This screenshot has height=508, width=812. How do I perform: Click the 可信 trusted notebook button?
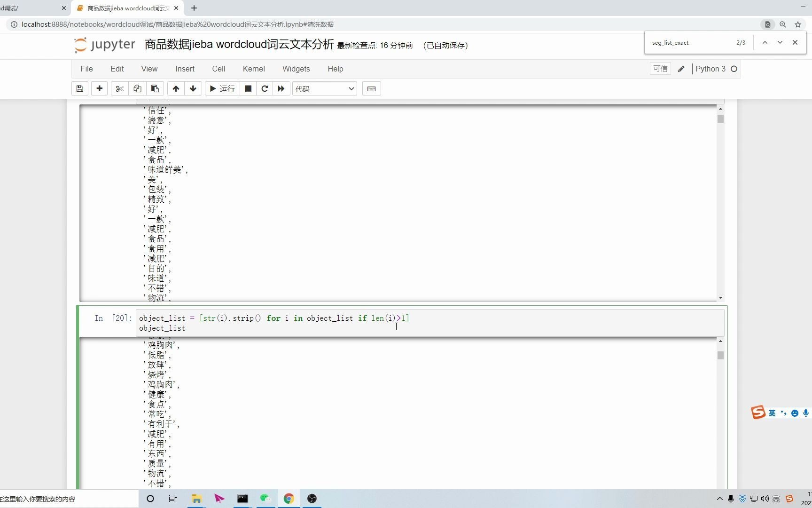tap(660, 69)
